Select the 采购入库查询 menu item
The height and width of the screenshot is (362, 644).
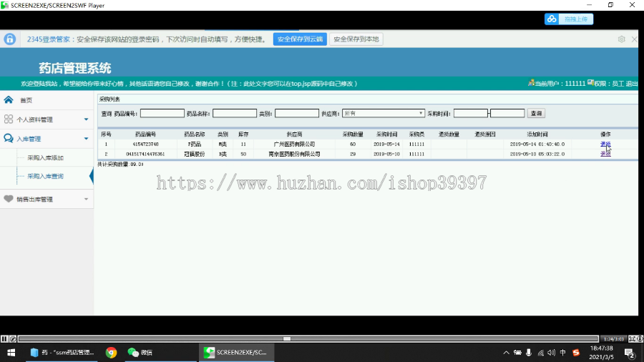(45, 176)
